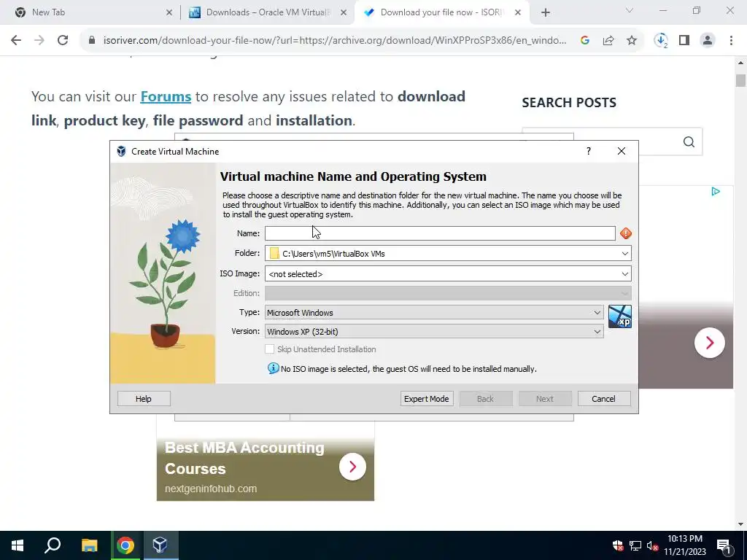Click the network tray icon

(635, 545)
